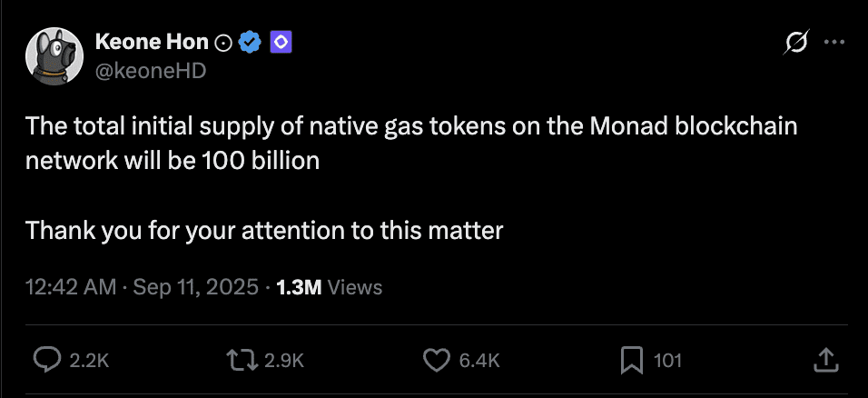This screenshot has height=398, width=868.
Task: Click the blue verified checkmark badge
Action: tap(250, 42)
